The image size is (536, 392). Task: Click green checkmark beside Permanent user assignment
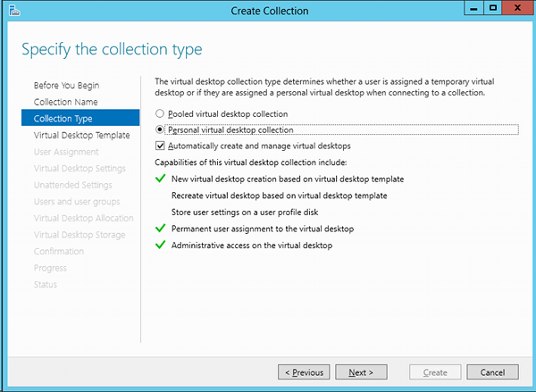tap(160, 229)
